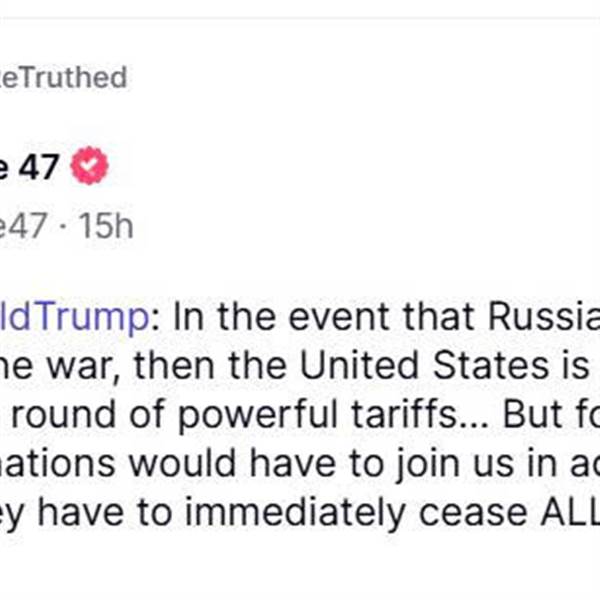Open the 15h post timestamp
This screenshot has height=600, width=600.
[x=106, y=226]
